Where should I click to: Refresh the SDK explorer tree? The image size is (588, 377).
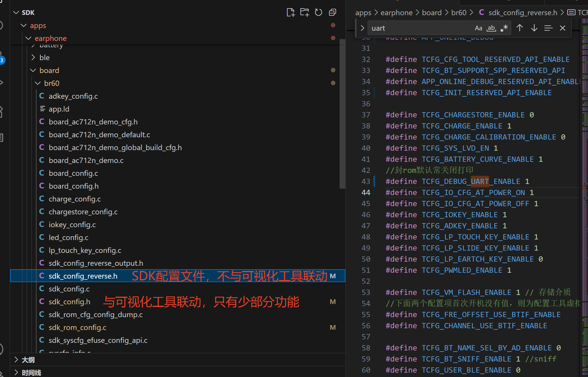click(x=319, y=12)
